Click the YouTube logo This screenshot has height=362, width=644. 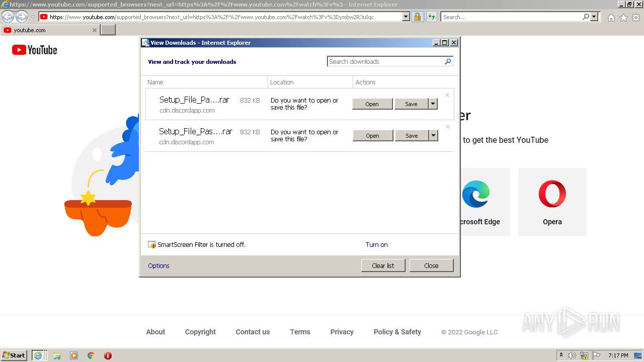[x=35, y=50]
